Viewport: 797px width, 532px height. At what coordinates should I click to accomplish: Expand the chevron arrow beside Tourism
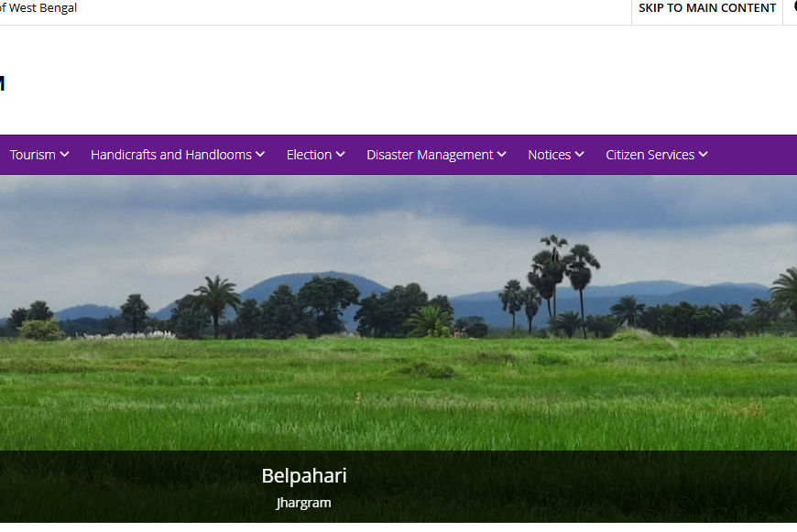(x=65, y=155)
